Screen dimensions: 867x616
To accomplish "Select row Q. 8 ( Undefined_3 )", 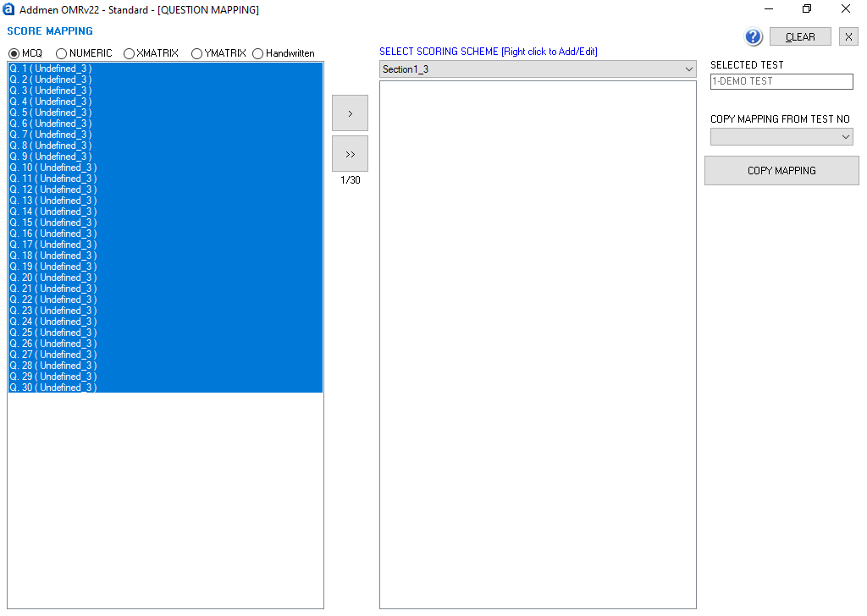I will [x=165, y=146].
